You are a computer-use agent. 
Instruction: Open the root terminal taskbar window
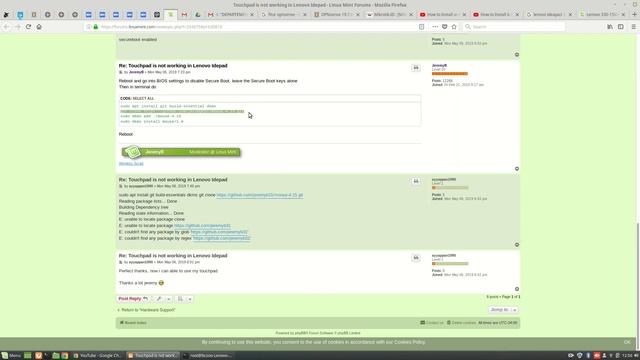pos(209,356)
